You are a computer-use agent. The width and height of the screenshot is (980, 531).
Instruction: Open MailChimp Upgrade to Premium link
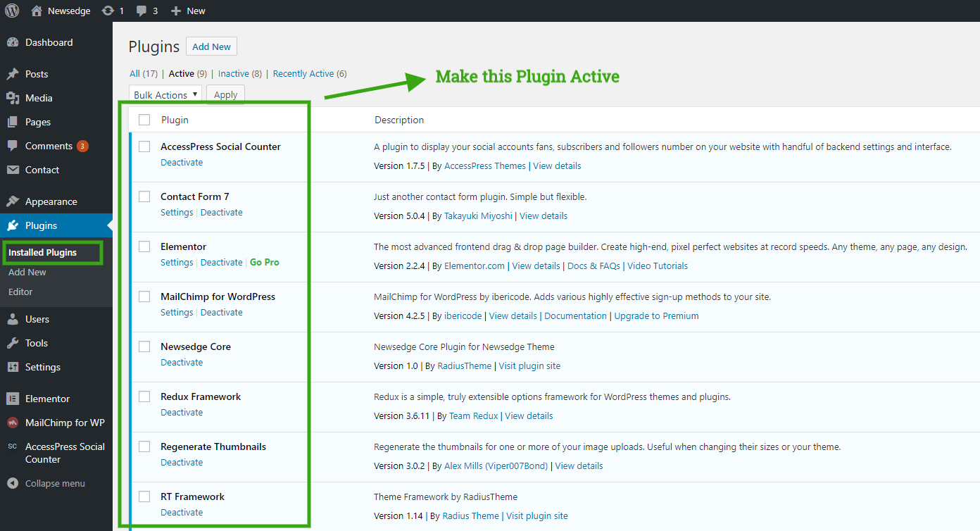pos(657,316)
